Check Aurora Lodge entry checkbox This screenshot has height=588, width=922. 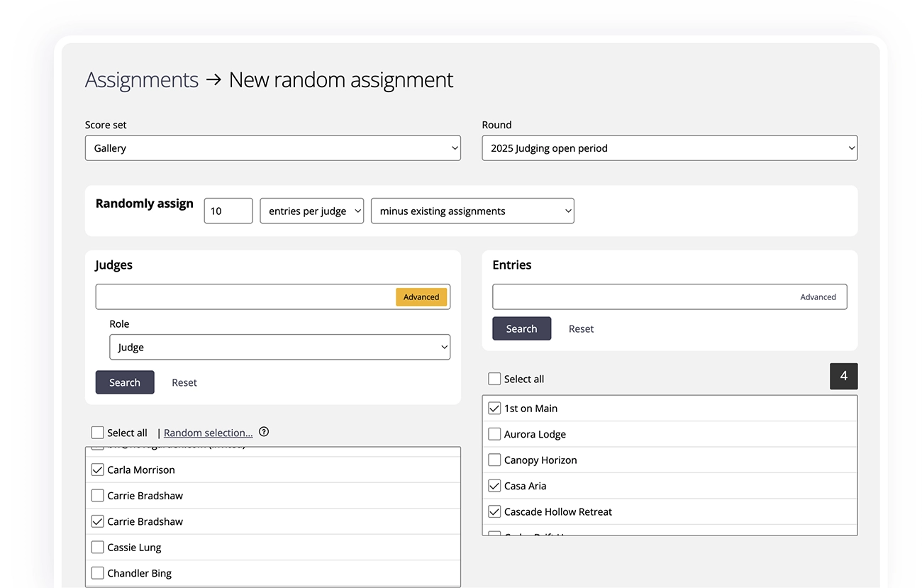494,434
